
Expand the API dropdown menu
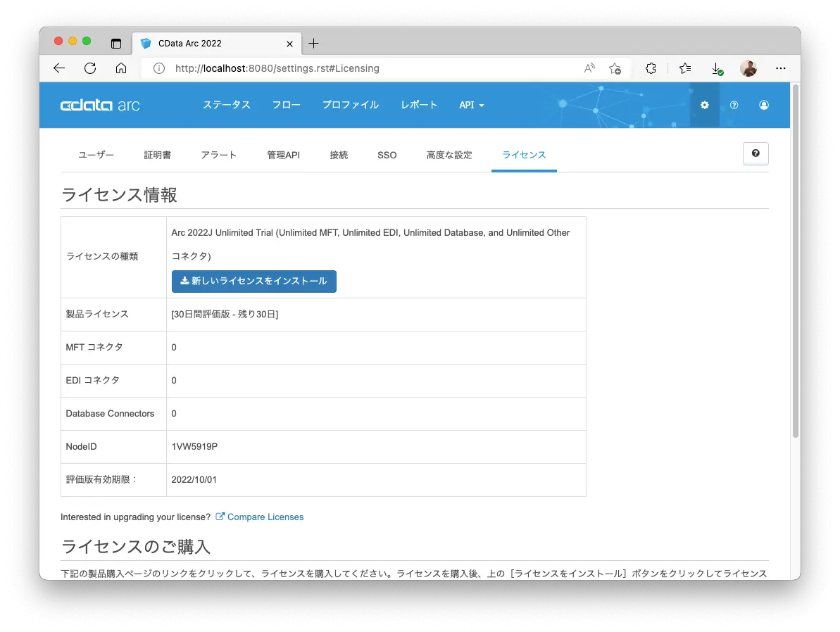pyautogui.click(x=472, y=105)
